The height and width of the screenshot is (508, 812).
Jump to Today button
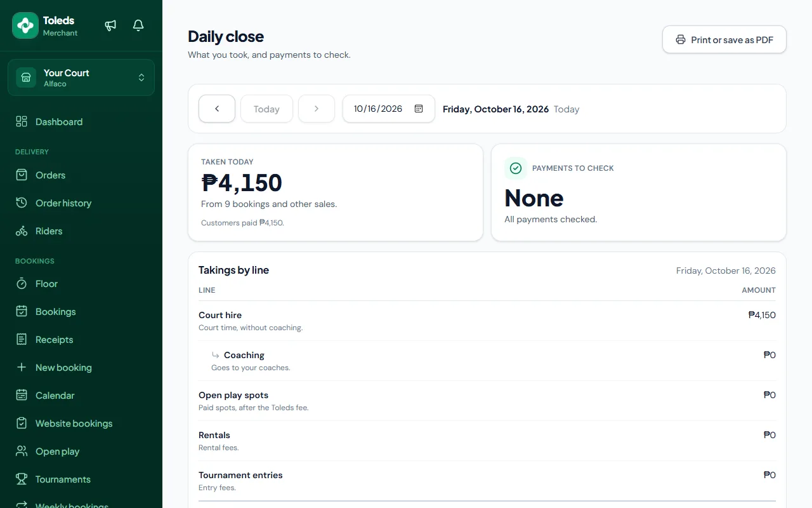pos(266,109)
